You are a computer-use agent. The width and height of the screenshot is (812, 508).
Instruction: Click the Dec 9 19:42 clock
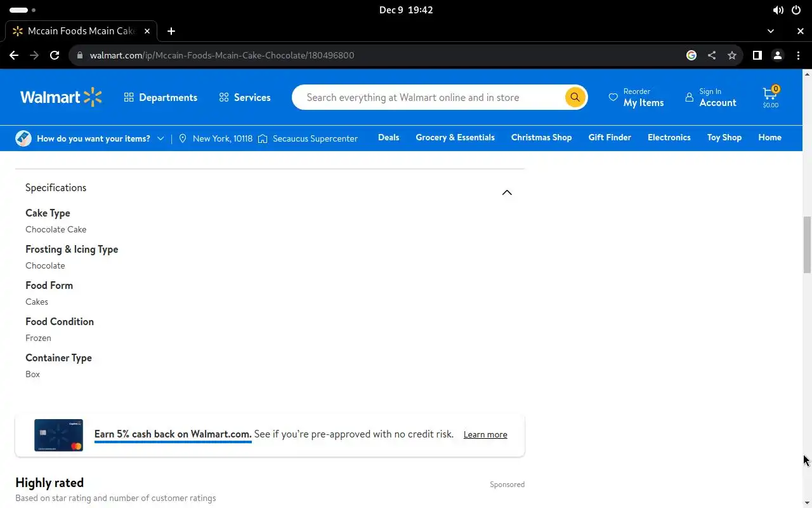tap(406, 10)
